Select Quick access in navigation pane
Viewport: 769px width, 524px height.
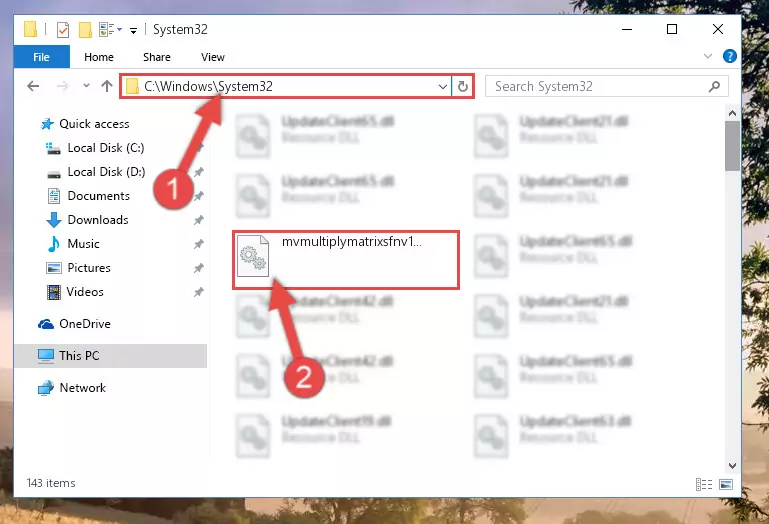94,124
